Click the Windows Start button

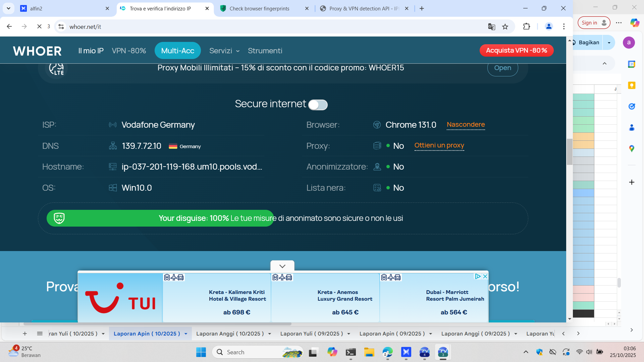pyautogui.click(x=201, y=352)
